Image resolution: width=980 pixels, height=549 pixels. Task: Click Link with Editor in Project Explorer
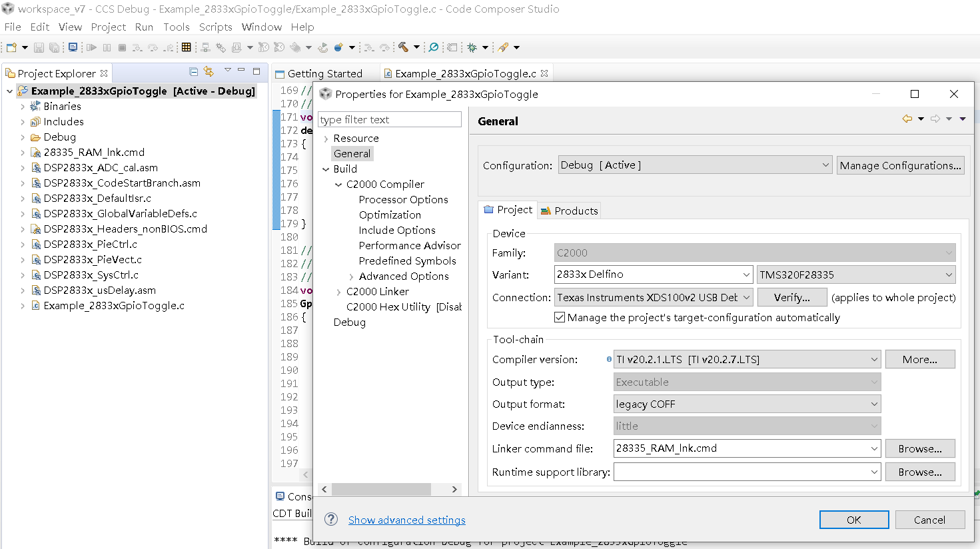209,71
